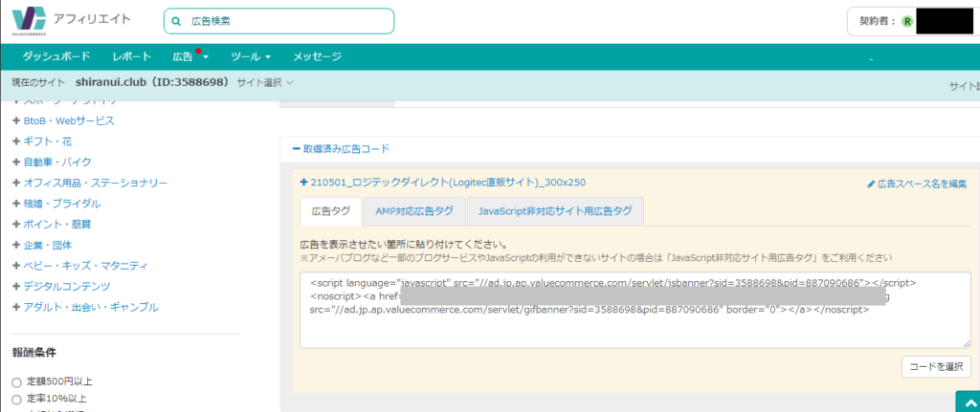Open レポート in the navigation bar
Screen dimensions: 980x412
[x=131, y=56]
